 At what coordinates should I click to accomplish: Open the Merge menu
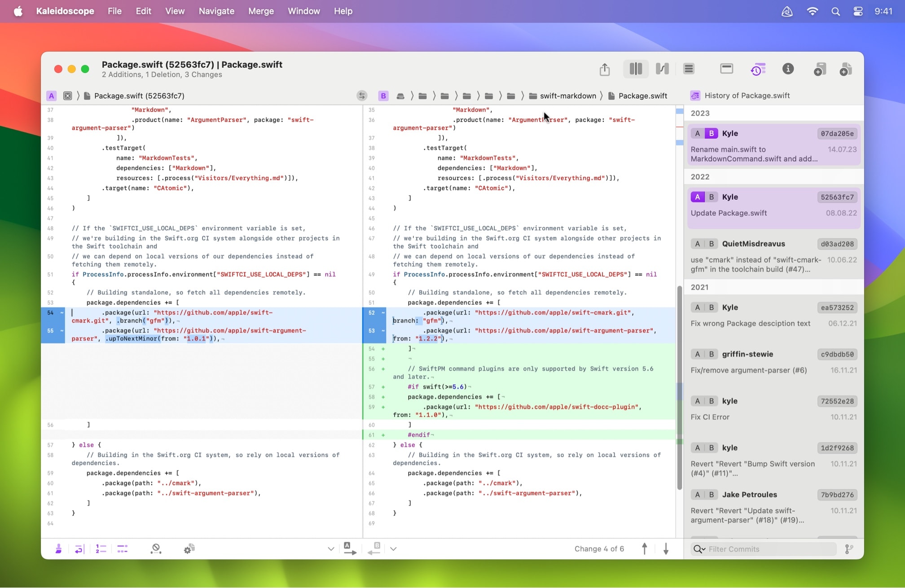click(261, 11)
